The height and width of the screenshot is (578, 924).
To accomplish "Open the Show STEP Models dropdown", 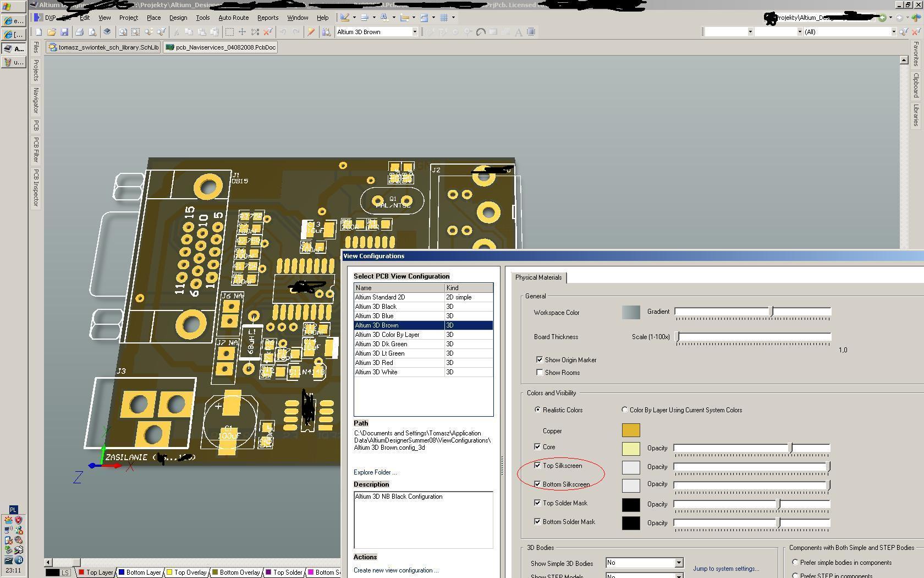I will coord(679,575).
